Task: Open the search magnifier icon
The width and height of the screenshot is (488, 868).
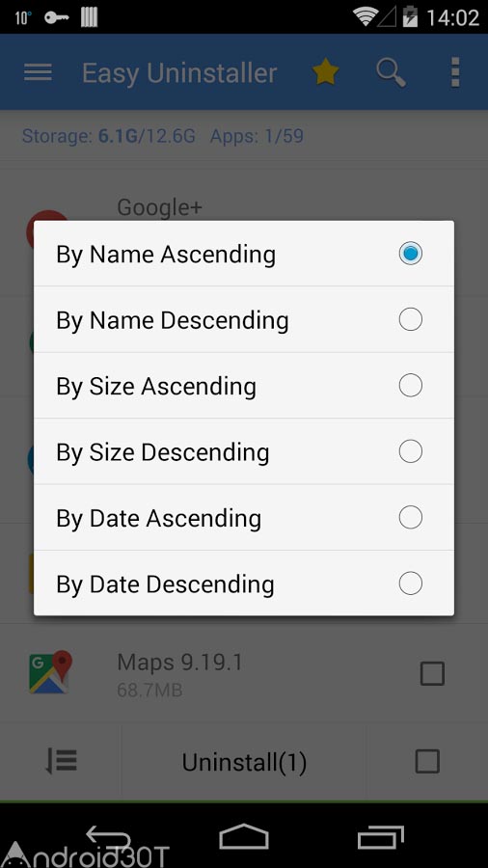Action: click(x=391, y=73)
